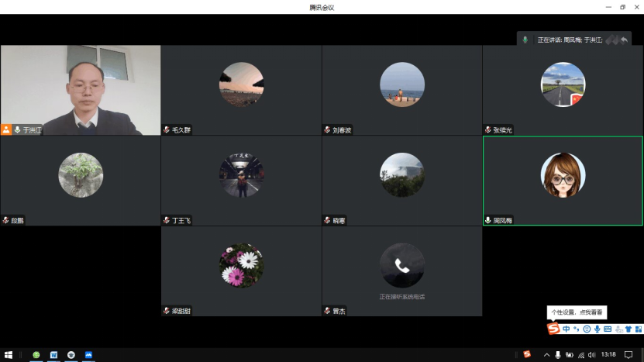644x362 pixels.
Task: Click the Tencent Meeting taskbar icon
Action: click(x=88, y=354)
